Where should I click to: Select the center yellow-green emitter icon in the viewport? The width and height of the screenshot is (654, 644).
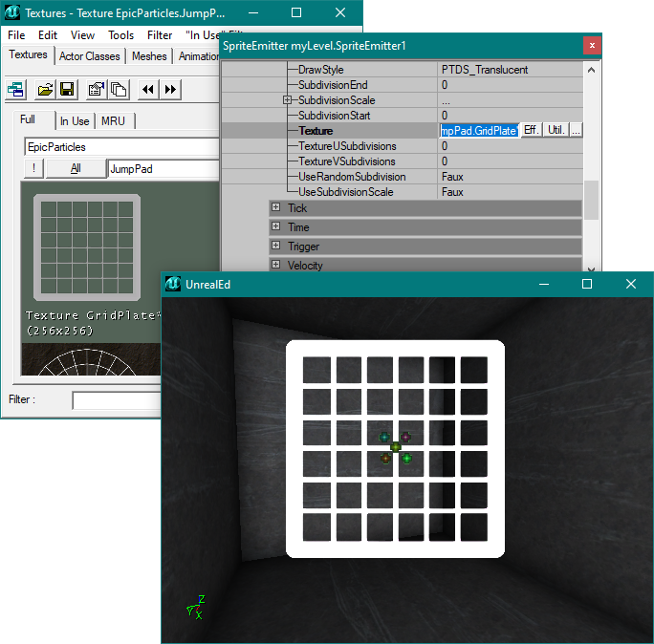coord(396,447)
